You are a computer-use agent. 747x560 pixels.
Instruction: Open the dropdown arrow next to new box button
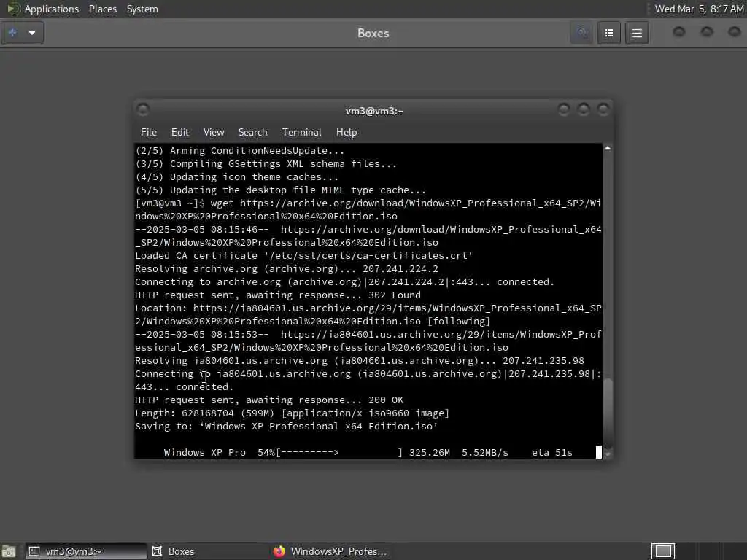pos(32,33)
